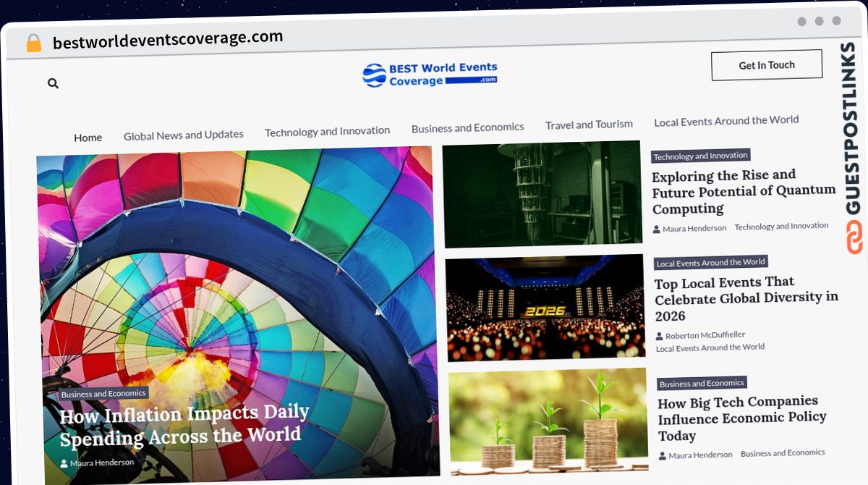Open Travel and Tourism menu
Screen dimensions: 868x485
(589, 125)
